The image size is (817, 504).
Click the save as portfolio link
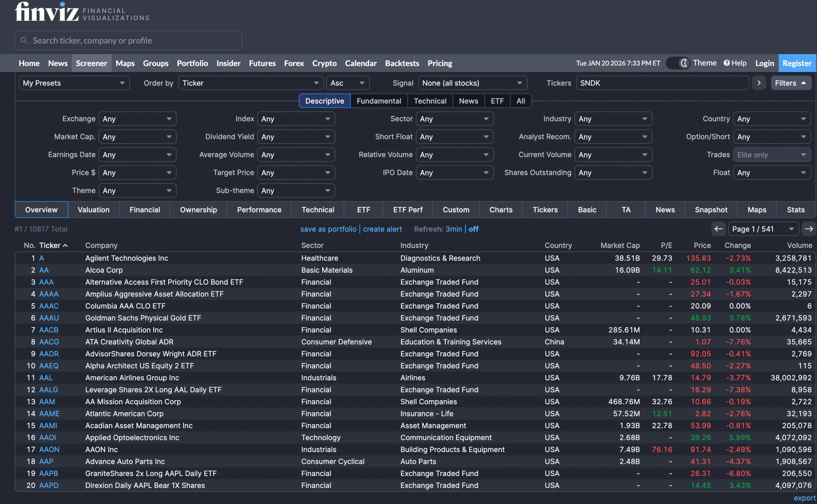328,229
